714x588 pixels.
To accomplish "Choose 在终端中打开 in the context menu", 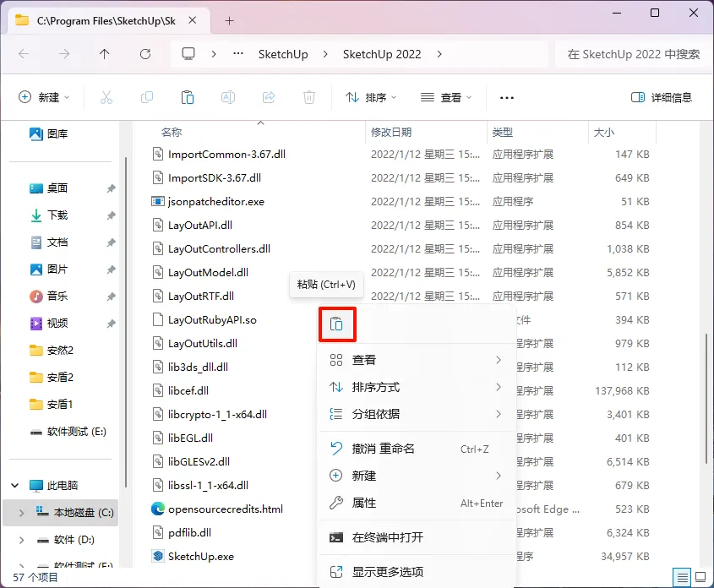I will point(417,537).
